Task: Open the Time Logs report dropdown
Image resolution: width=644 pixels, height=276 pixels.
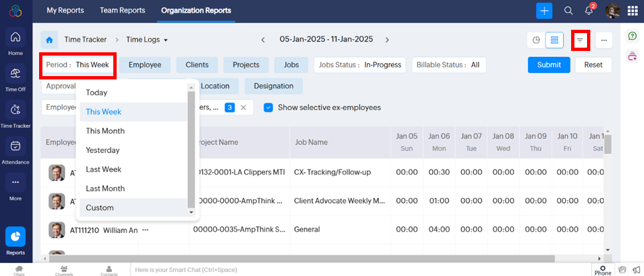Action: pos(146,40)
